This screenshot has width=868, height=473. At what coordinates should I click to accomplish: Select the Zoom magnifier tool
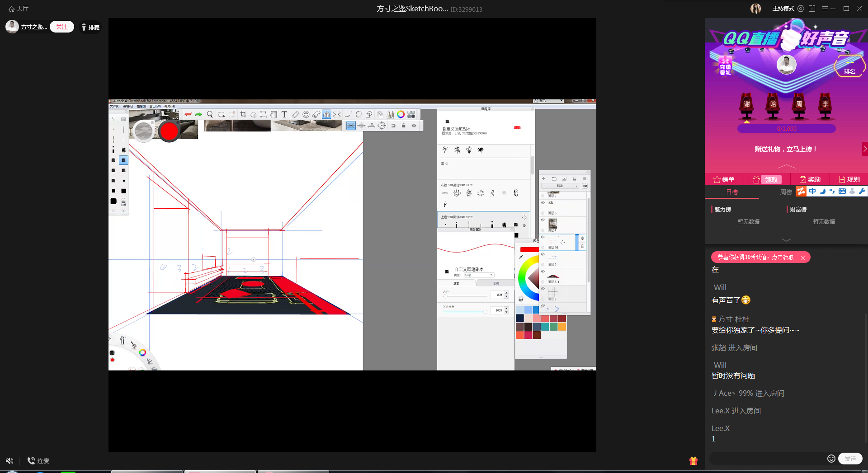tap(210, 114)
